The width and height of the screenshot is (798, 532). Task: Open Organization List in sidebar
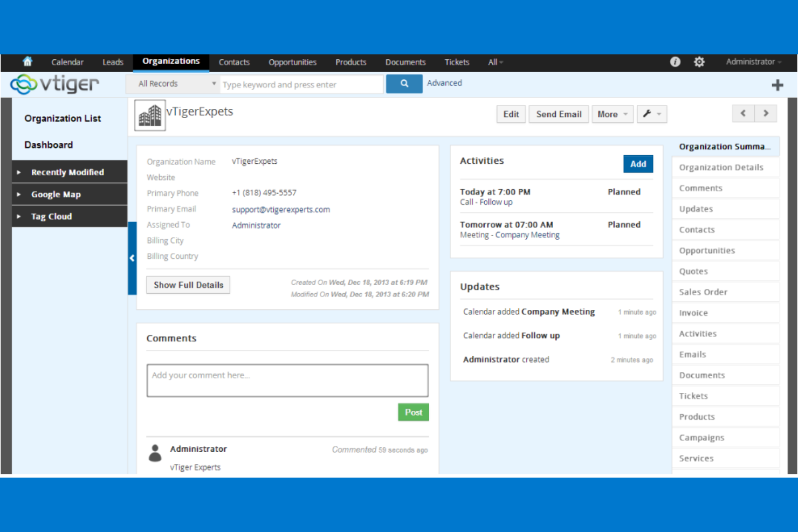click(63, 118)
